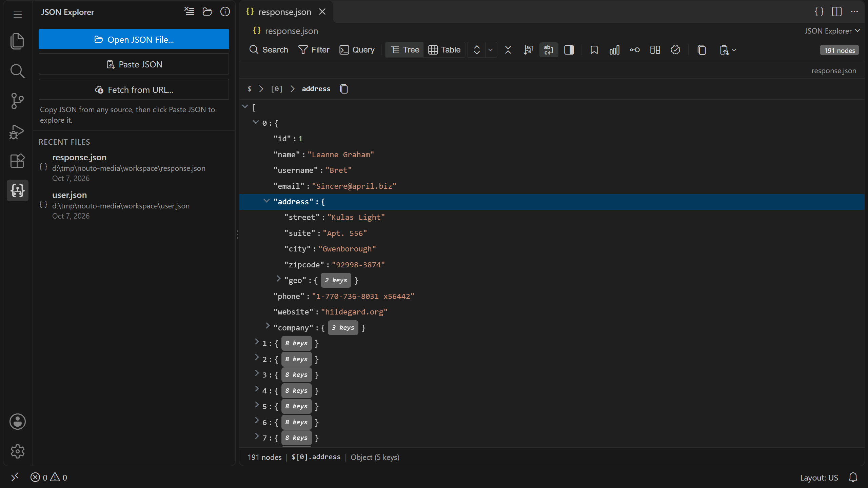Collapse array item 0
The width and height of the screenshot is (868, 488).
tap(256, 122)
